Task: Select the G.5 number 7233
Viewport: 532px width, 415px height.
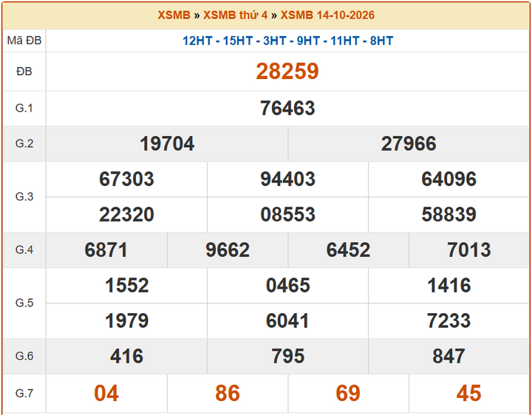Action: click(449, 321)
